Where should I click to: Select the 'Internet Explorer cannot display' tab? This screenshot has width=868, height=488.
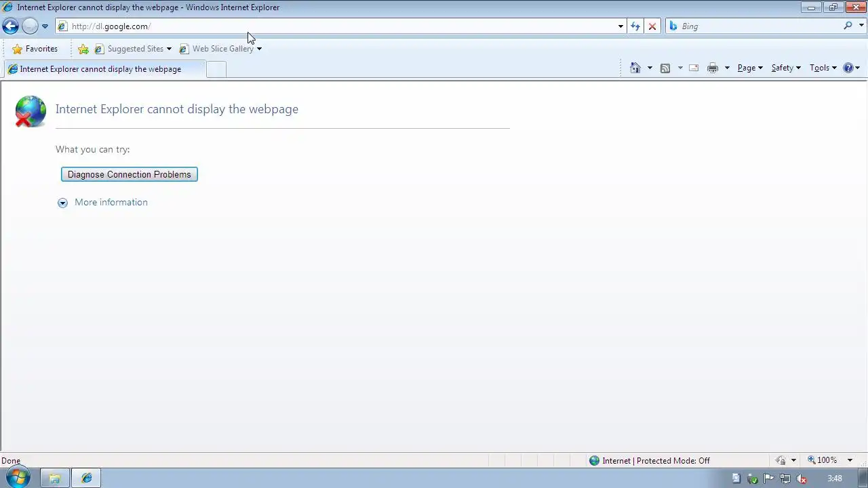[104, 69]
